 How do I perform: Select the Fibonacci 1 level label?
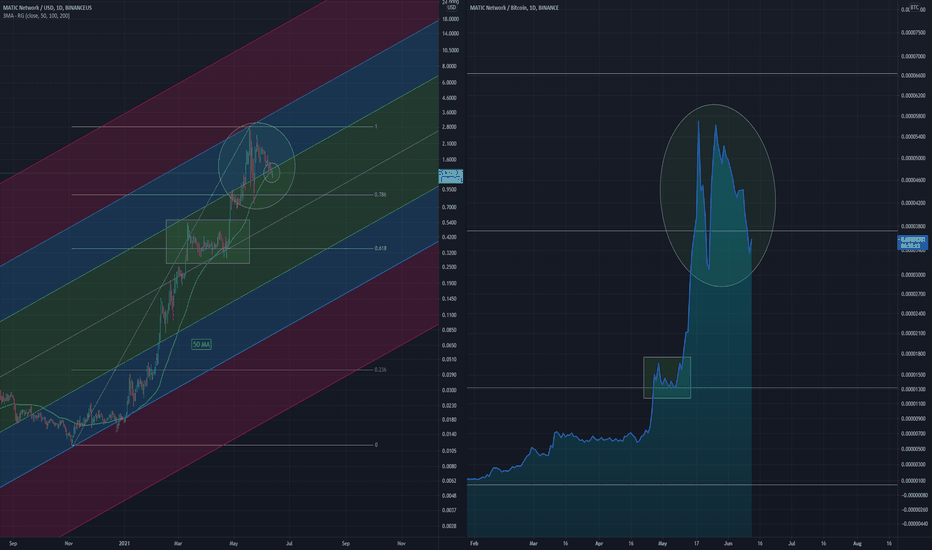376,126
